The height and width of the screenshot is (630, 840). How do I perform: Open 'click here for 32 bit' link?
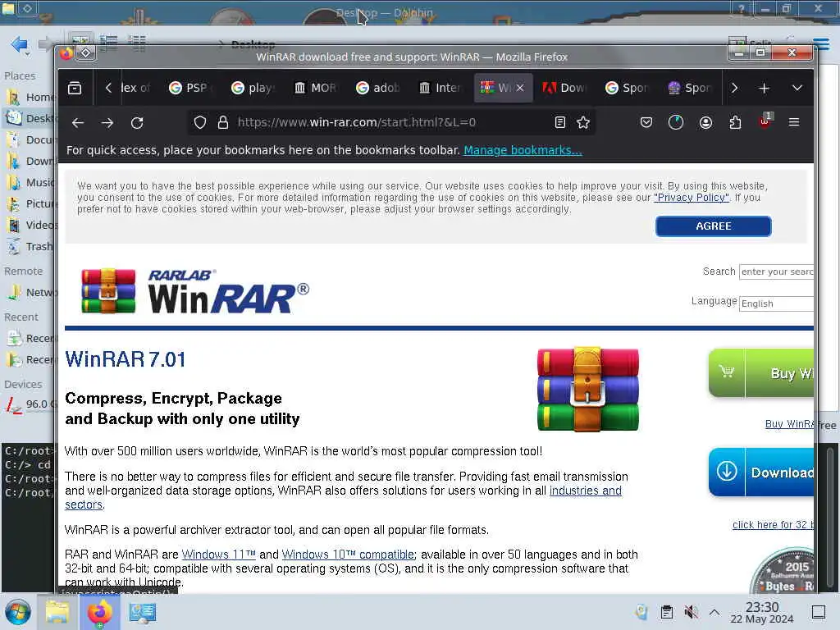(773, 525)
